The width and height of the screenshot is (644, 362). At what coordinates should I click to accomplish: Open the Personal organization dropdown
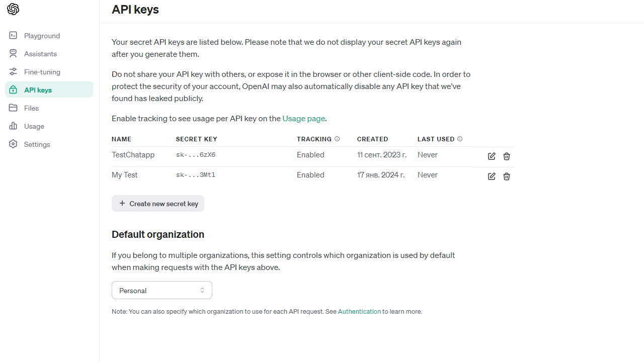coord(162,290)
